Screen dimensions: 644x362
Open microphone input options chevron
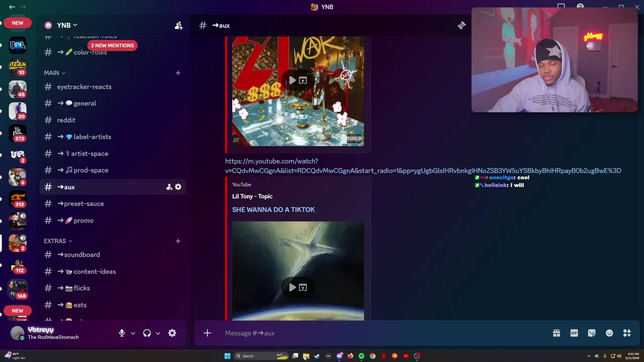(133, 333)
